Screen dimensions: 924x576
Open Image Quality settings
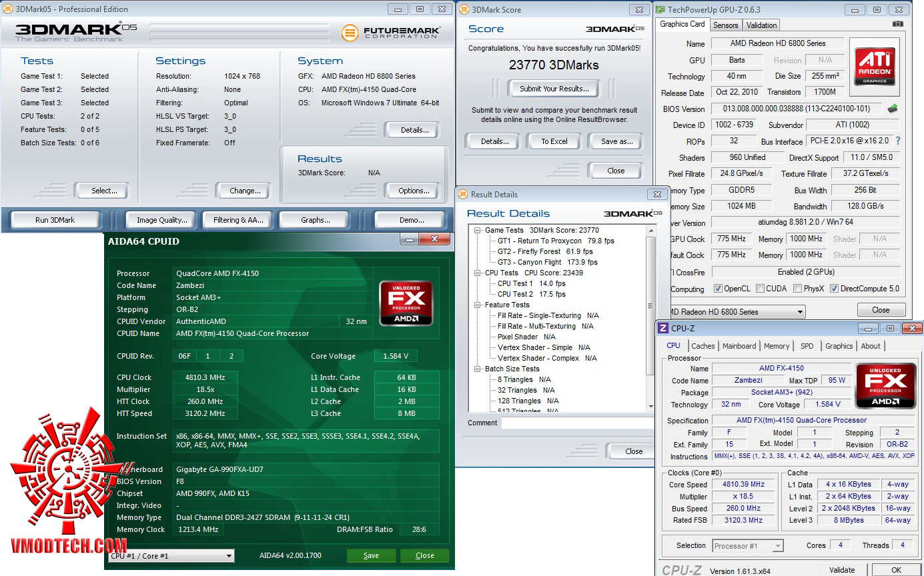[162, 220]
